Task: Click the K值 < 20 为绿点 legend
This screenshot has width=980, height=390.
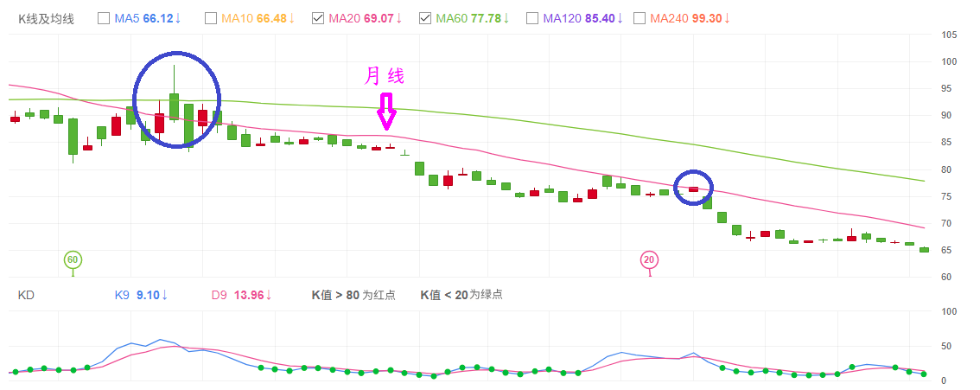Action: [461, 295]
